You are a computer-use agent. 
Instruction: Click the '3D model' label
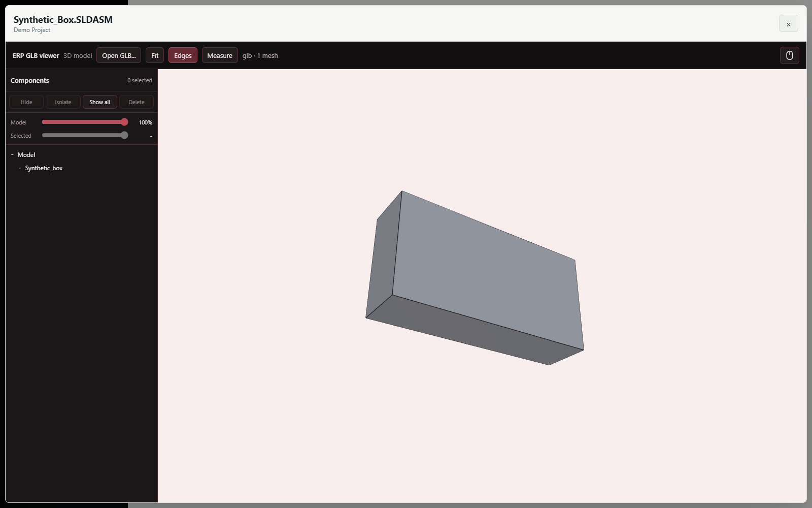(78, 55)
